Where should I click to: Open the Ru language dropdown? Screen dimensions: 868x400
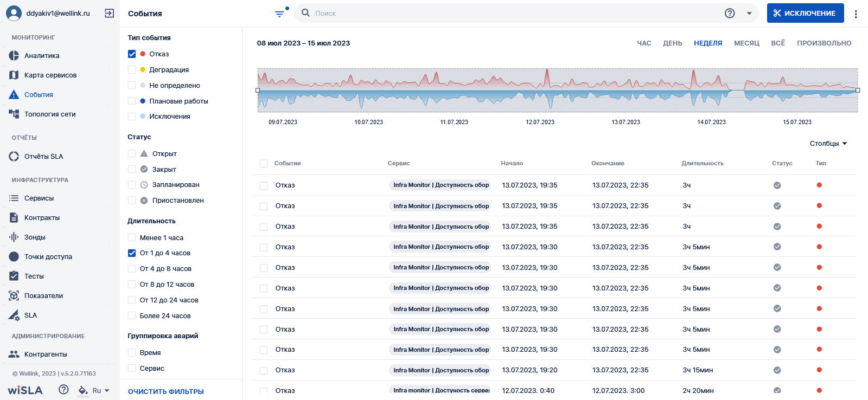[101, 390]
